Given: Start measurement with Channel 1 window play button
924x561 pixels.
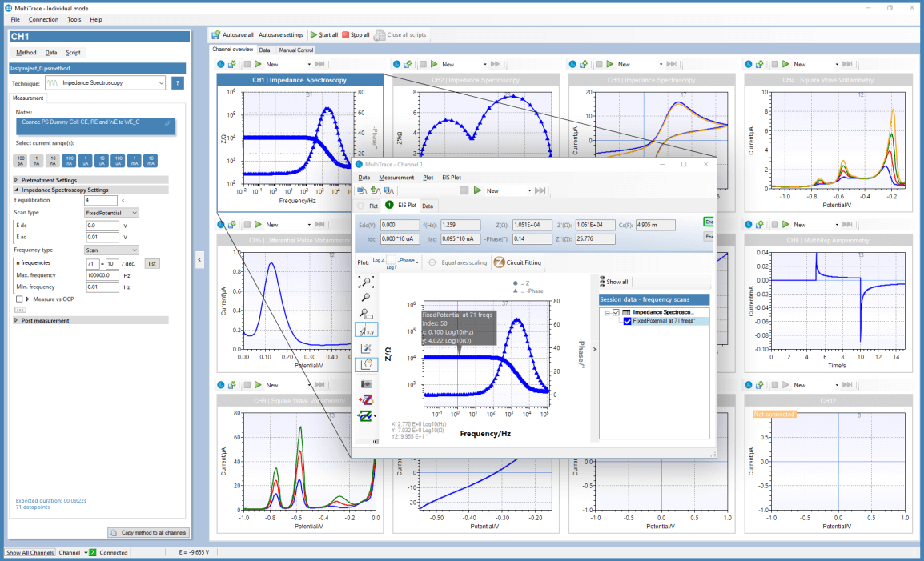Looking at the screenshot, I should point(478,190).
